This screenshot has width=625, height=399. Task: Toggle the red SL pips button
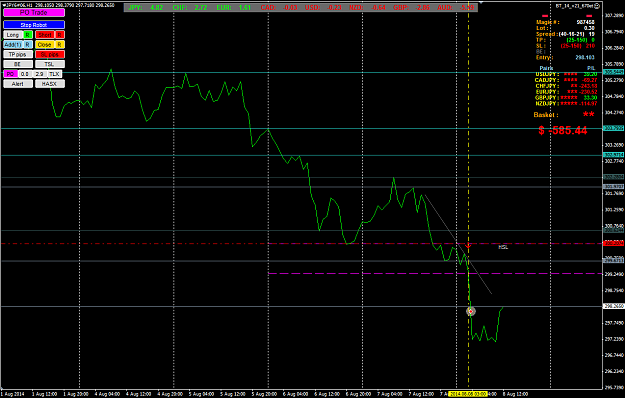[x=50, y=55]
